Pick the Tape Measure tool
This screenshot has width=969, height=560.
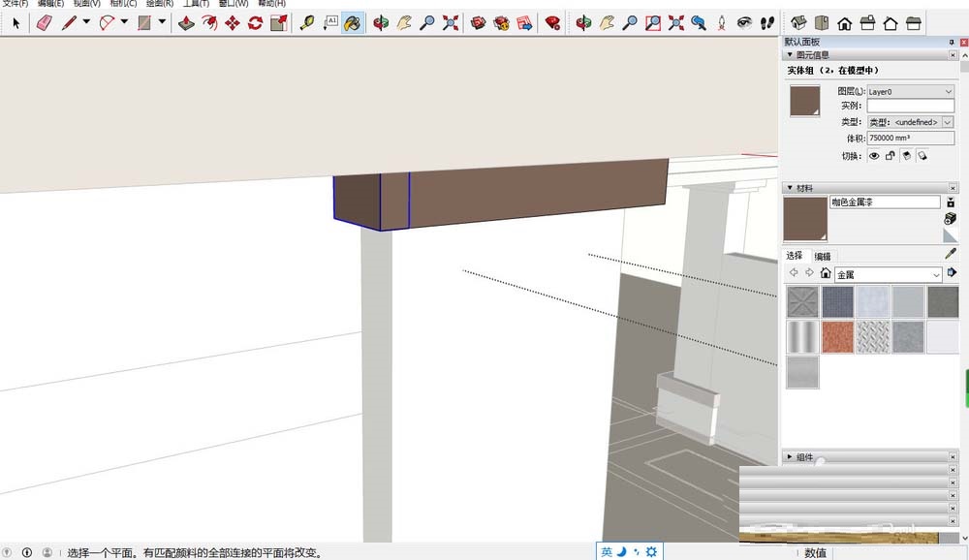coord(307,22)
